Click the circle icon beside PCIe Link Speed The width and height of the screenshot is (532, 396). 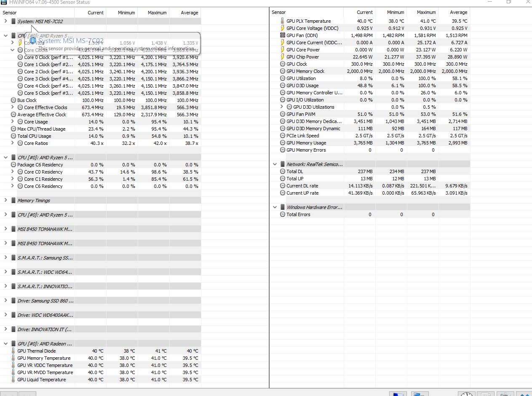(x=283, y=136)
